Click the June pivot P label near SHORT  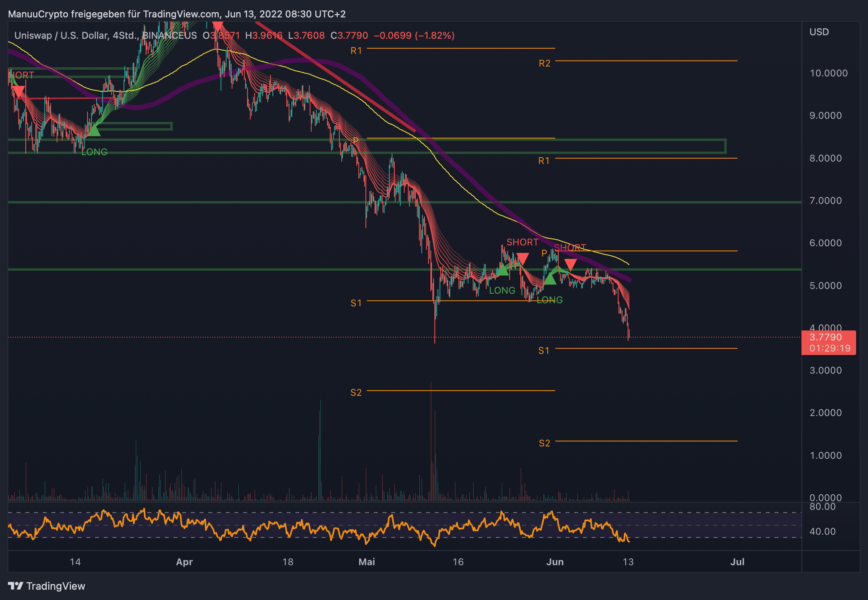pyautogui.click(x=544, y=253)
